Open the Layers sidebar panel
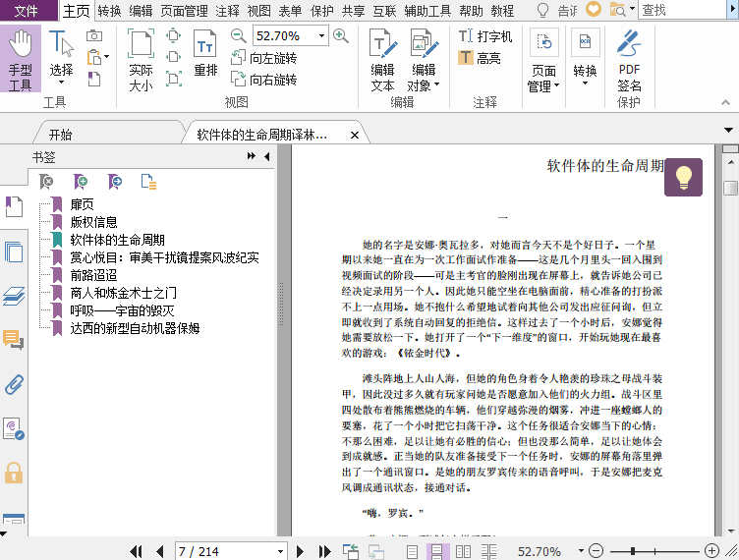 point(14,296)
